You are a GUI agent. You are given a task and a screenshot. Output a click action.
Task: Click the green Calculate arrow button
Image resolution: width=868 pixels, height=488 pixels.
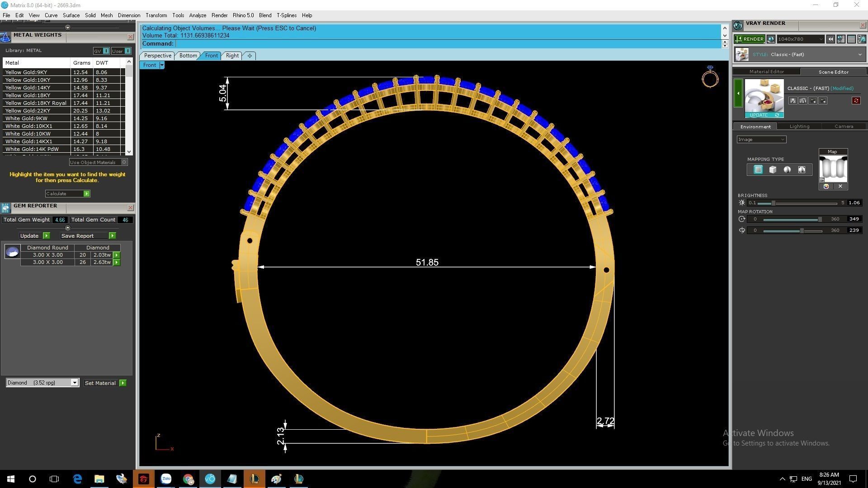87,194
